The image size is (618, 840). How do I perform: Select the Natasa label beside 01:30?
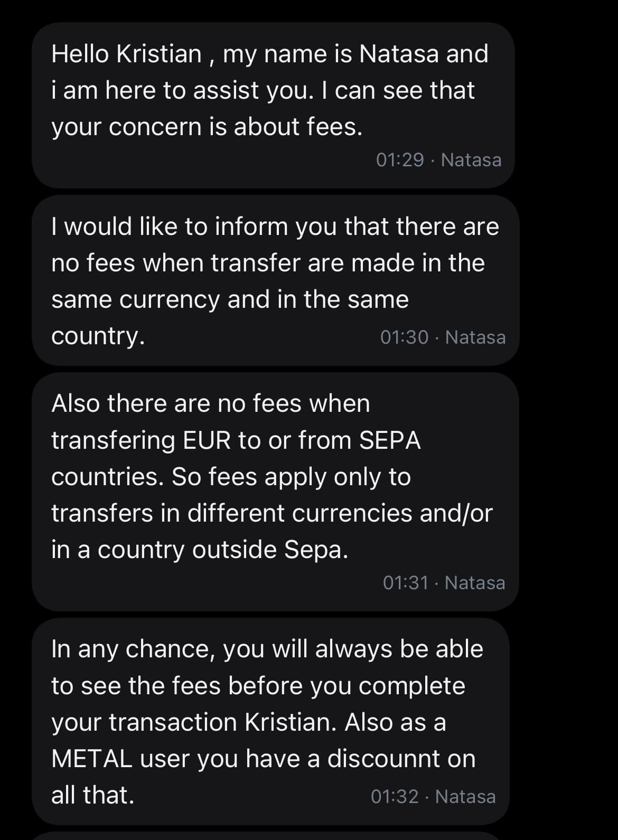(x=475, y=337)
